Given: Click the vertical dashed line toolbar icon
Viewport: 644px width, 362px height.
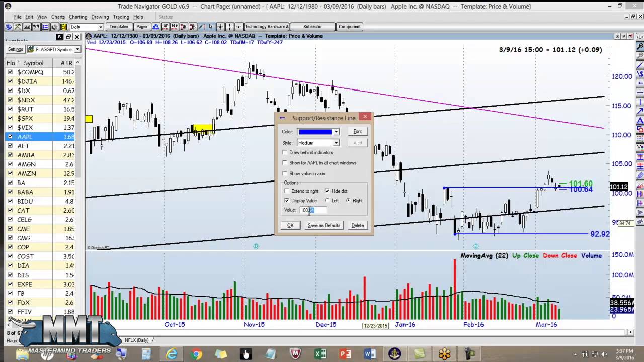Looking at the screenshot, I should [229, 26].
